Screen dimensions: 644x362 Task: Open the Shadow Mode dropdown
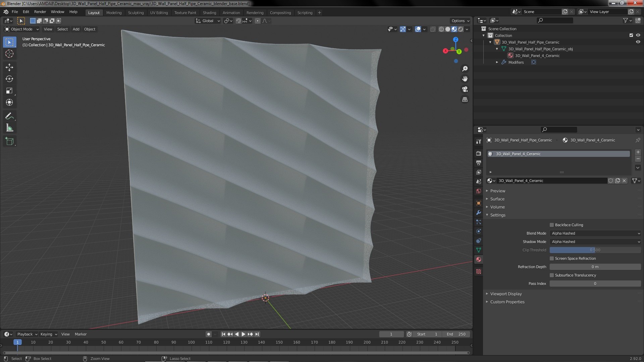coord(595,242)
